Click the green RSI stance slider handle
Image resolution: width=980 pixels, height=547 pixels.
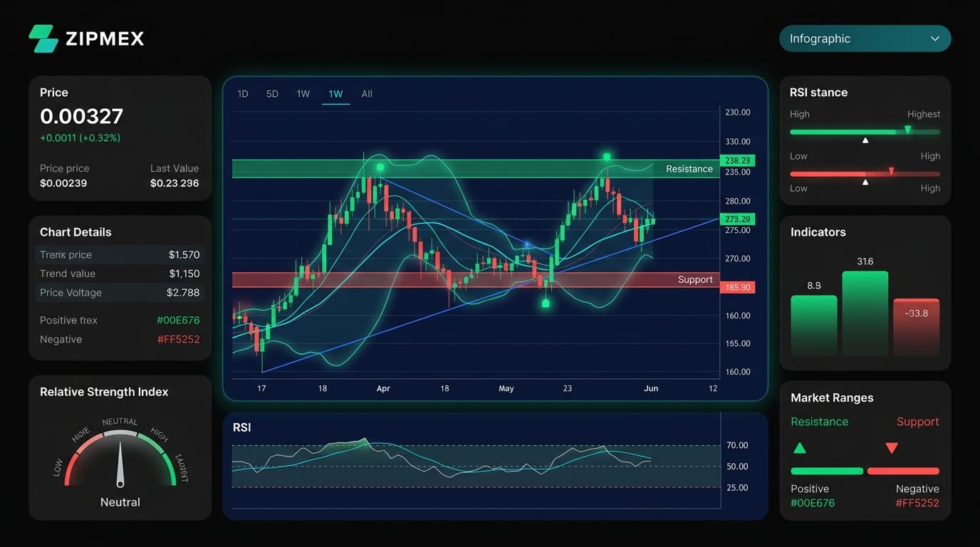click(x=907, y=130)
